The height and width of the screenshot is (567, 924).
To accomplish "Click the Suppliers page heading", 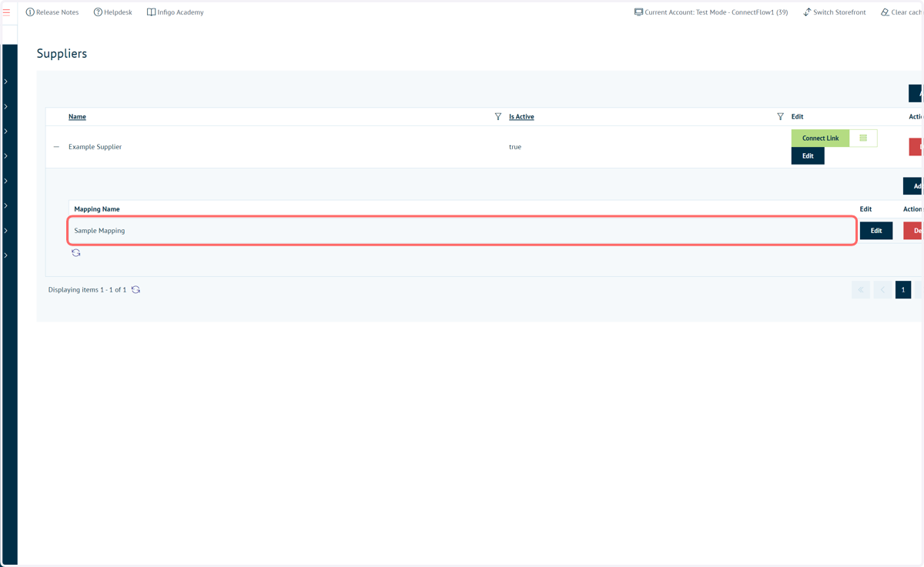I will click(x=62, y=54).
